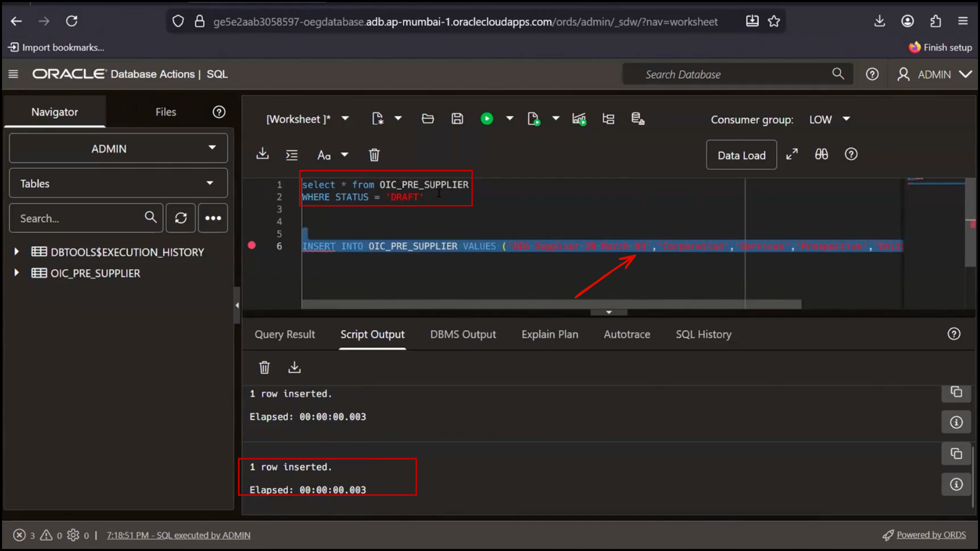The image size is (980, 551).
Task: Collapse the Navigator side panel handle
Action: point(237,305)
